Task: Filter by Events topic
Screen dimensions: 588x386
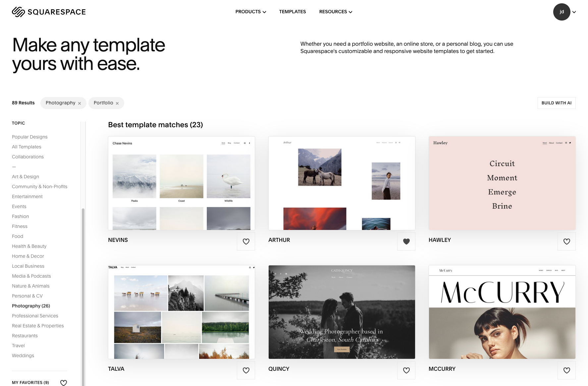Action: coord(19,206)
